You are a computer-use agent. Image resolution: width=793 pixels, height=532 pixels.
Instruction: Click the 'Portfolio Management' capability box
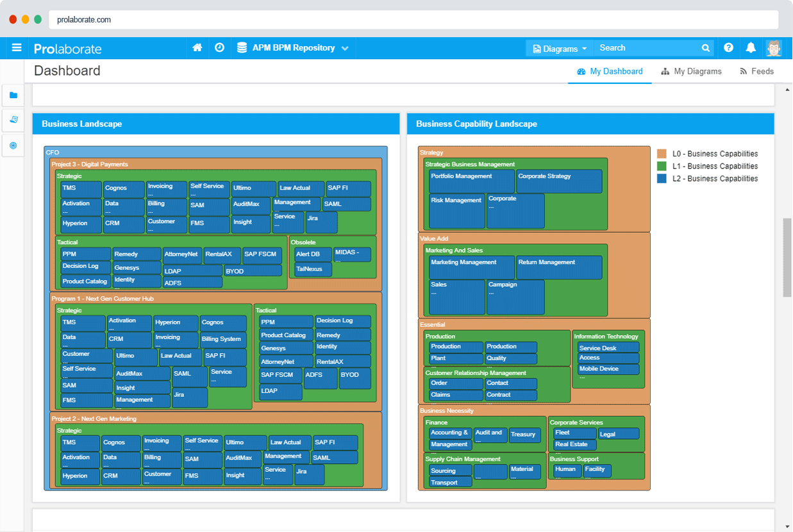472,181
